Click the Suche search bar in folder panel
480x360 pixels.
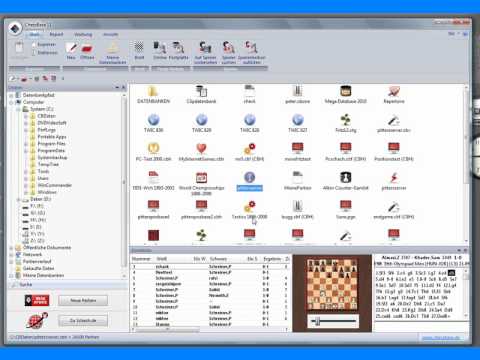[x=67, y=285]
